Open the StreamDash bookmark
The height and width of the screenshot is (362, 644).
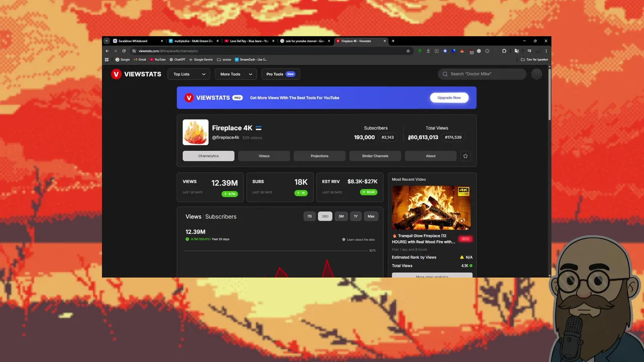(251, 59)
